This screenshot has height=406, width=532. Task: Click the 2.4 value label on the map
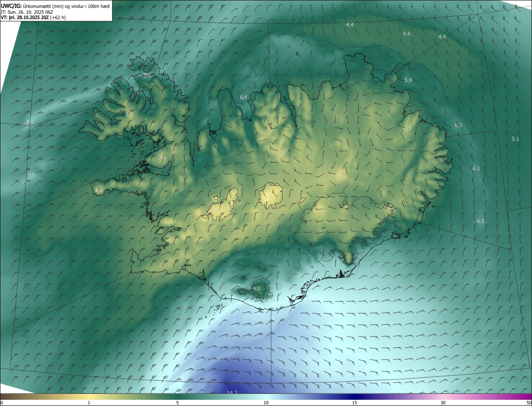pyautogui.click(x=163, y=157)
